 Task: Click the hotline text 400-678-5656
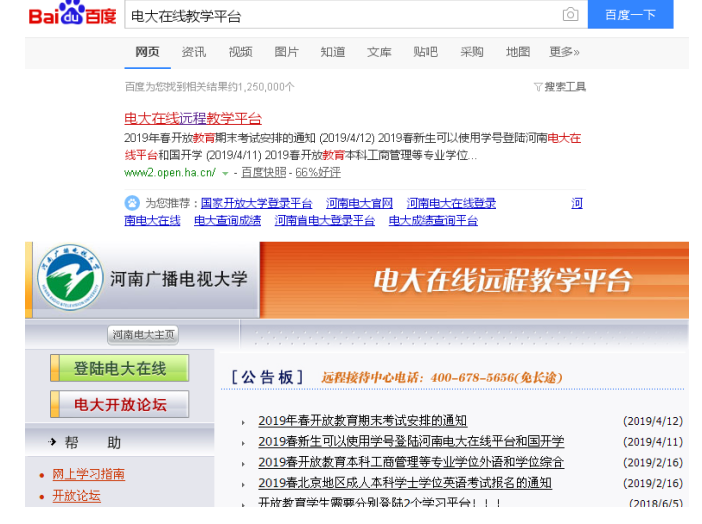pyautogui.click(x=472, y=378)
